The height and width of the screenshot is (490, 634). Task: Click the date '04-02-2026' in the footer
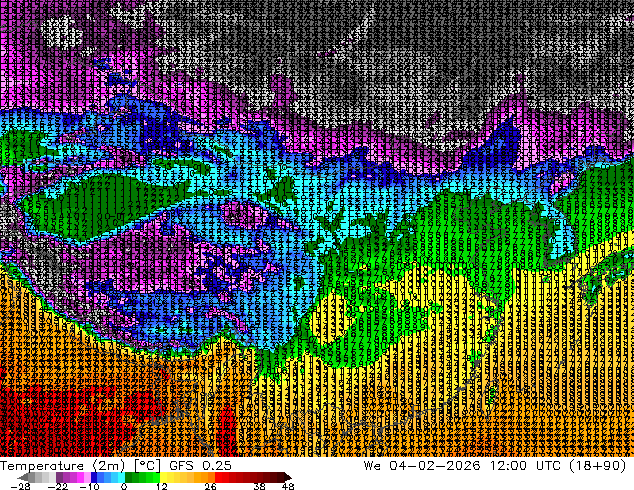[x=435, y=466]
